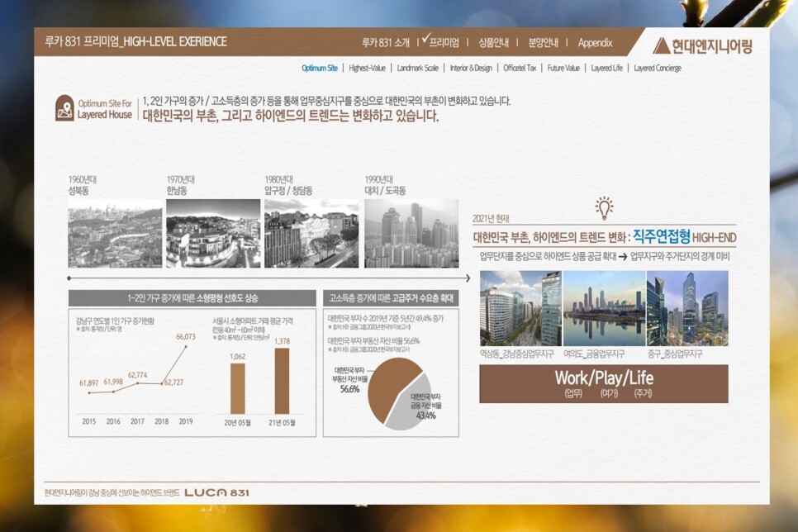Open the 상품안내 menu
The height and width of the screenshot is (532, 798).
(x=493, y=43)
